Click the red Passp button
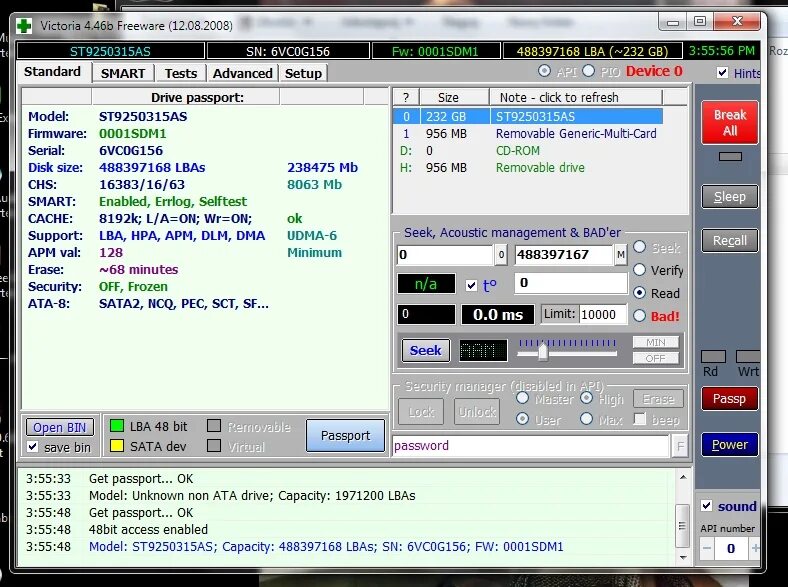The image size is (788, 587). coord(730,399)
